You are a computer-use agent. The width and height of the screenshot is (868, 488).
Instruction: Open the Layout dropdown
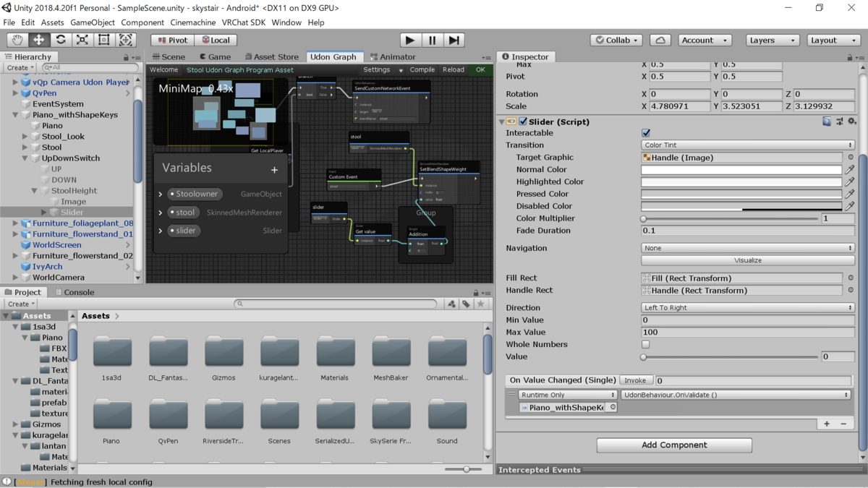coord(834,40)
